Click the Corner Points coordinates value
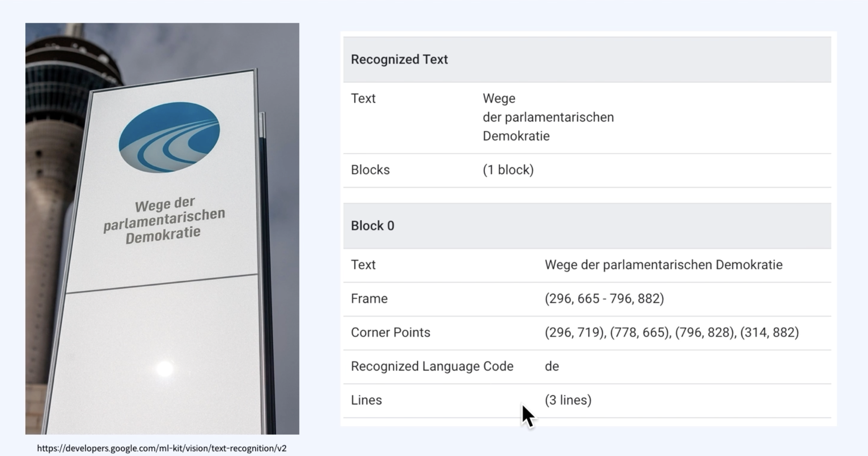The width and height of the screenshot is (868, 456). coord(671,332)
